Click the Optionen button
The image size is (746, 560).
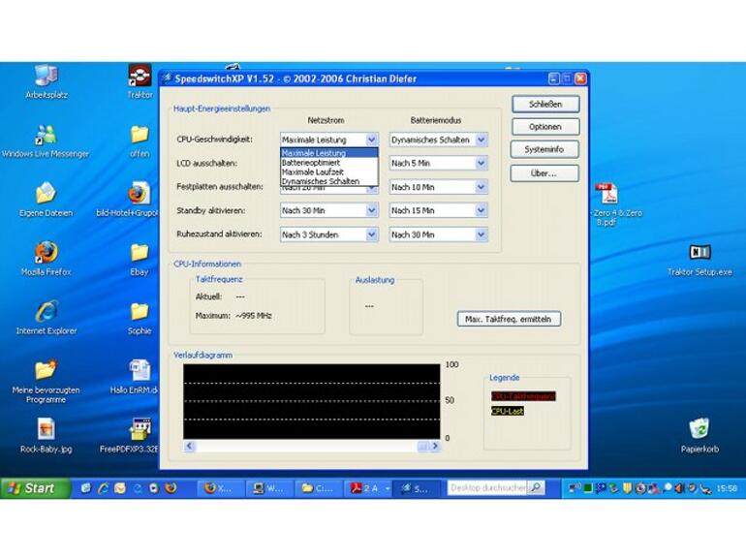pyautogui.click(x=544, y=127)
